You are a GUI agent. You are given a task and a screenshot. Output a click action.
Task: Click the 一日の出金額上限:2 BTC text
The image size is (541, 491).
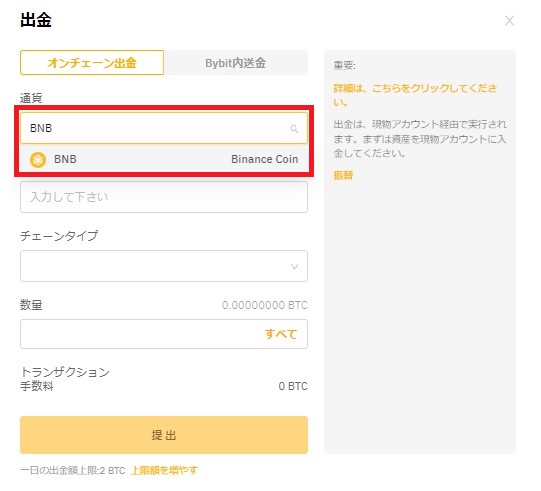point(72,470)
